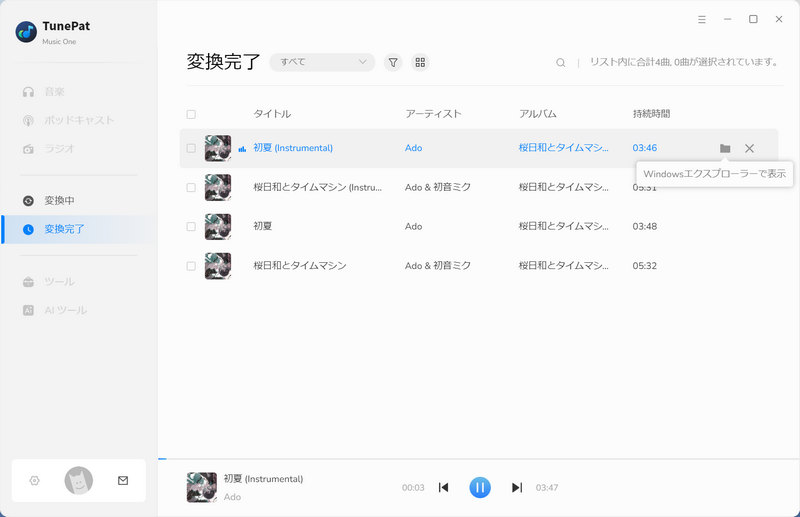Click the filter funnel icon
The height and width of the screenshot is (517, 800).
click(393, 62)
